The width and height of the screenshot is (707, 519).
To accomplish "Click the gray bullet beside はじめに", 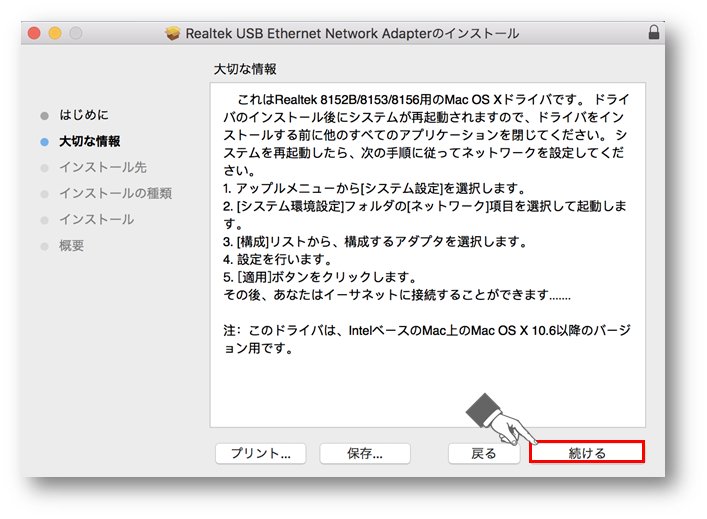I will click(x=44, y=116).
